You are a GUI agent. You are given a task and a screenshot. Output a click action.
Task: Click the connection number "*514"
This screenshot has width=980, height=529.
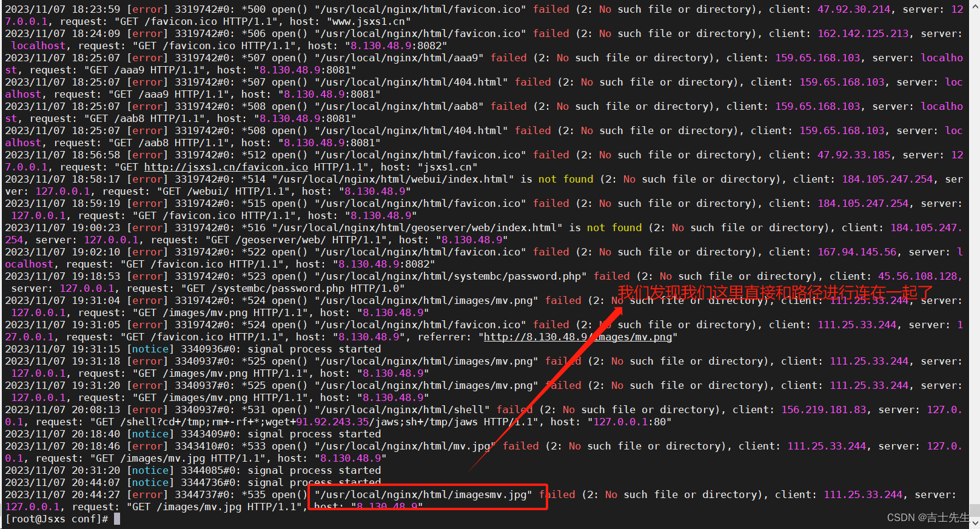pos(253,179)
